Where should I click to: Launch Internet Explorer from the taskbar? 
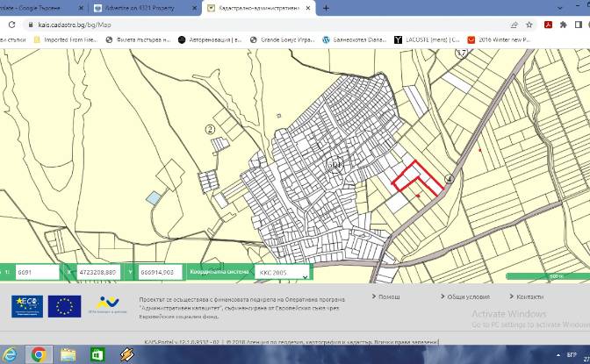coord(10,354)
